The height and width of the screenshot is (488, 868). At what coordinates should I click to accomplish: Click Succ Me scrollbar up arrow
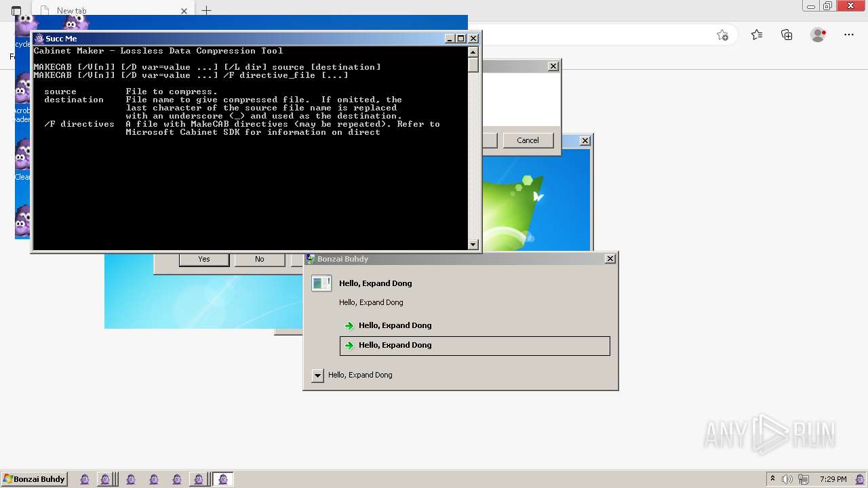[473, 52]
